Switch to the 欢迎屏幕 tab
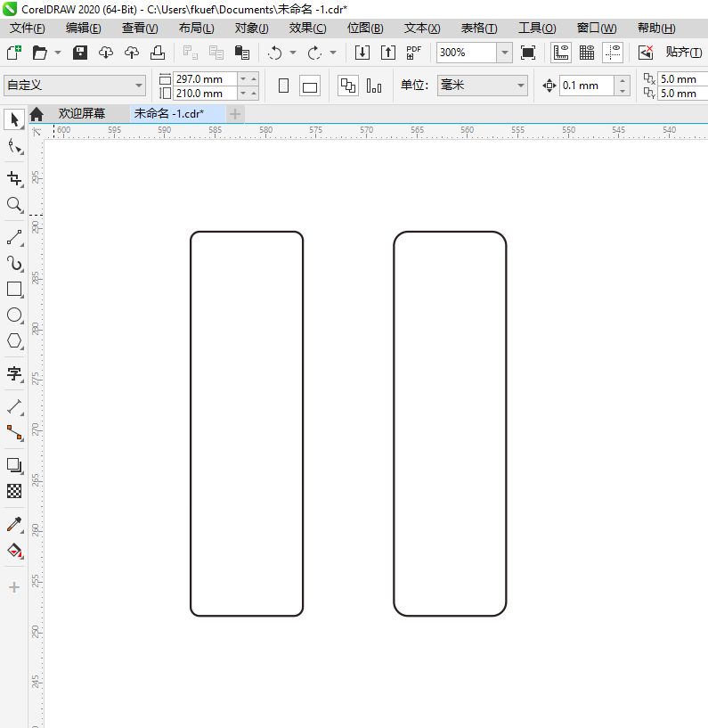This screenshot has width=708, height=728. (x=81, y=114)
